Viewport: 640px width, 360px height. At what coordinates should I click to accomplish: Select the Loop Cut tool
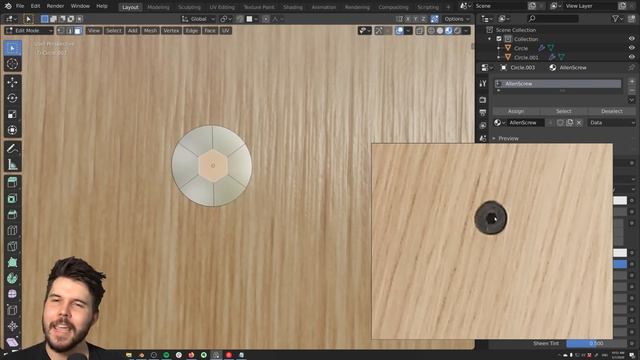(x=12, y=230)
